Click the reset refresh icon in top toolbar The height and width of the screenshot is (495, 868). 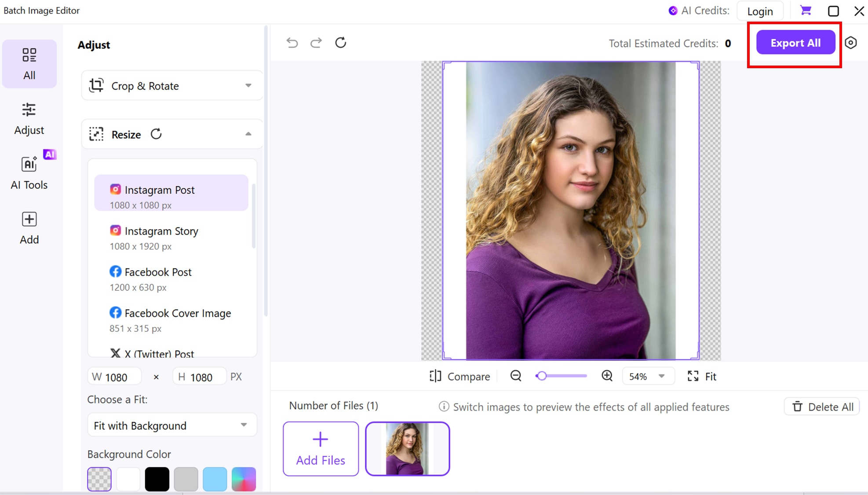[x=341, y=43]
